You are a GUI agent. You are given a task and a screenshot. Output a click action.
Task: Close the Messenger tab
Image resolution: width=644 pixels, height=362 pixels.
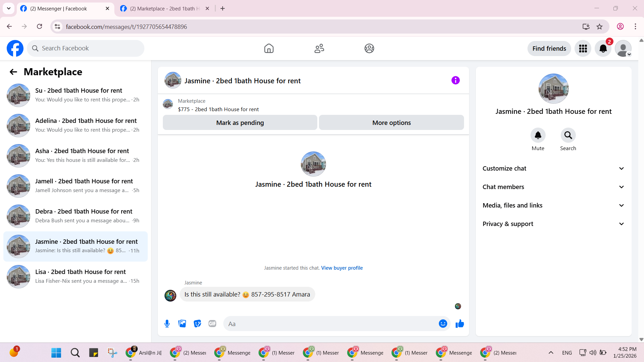click(107, 9)
